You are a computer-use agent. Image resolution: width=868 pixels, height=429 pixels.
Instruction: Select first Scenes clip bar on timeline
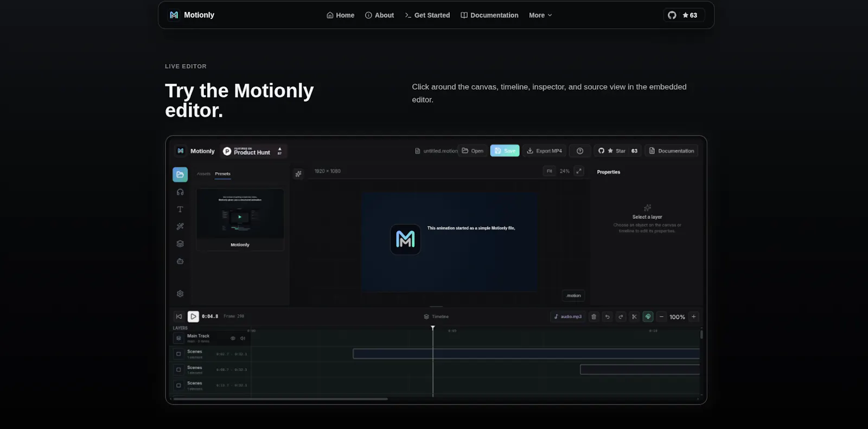pyautogui.click(x=526, y=354)
